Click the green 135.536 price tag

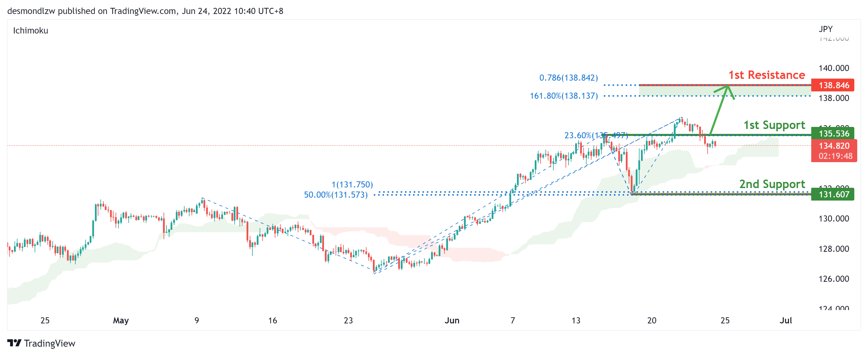[x=832, y=133]
